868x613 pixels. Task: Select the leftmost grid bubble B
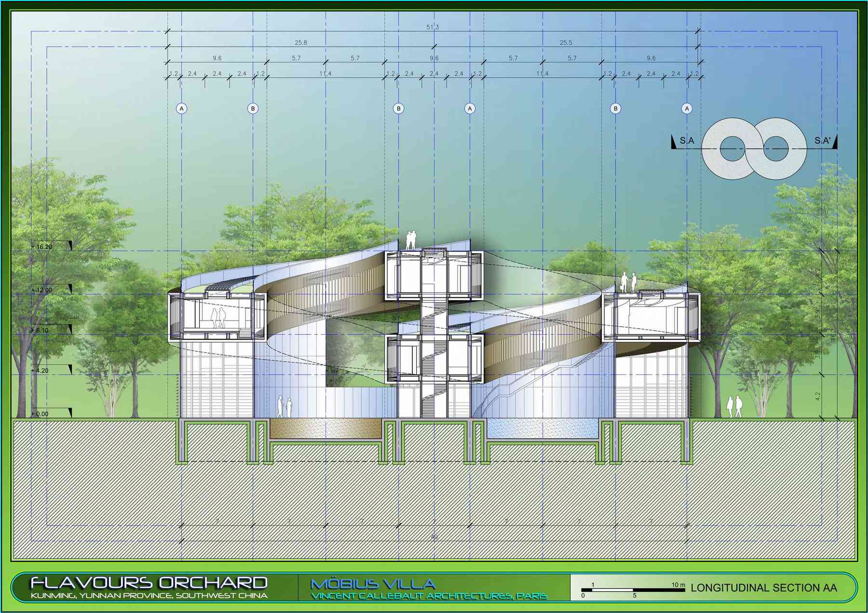(253, 108)
